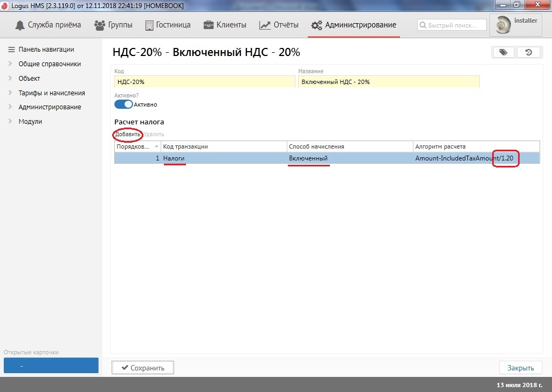
Task: Click the people icon for Группы
Action: click(99, 25)
